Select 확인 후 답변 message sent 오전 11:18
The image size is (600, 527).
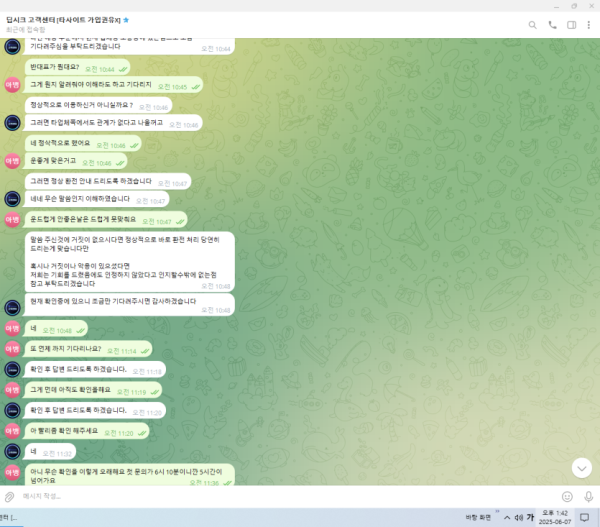pos(95,370)
